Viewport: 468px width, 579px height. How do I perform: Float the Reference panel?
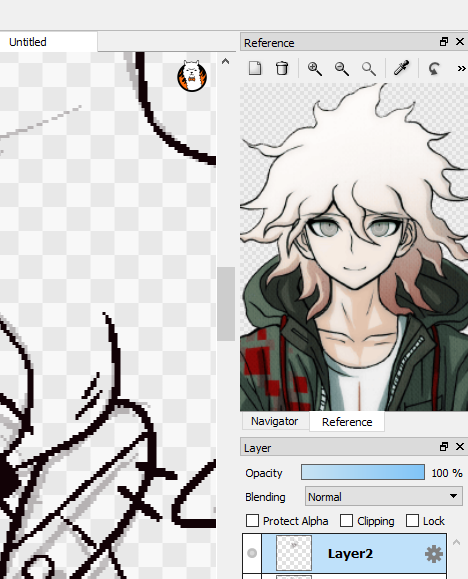click(444, 42)
